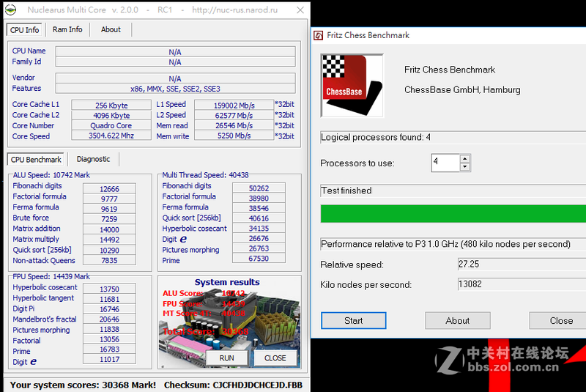Click L2 Speed value 62577 Mb/s
586x392 pixels.
click(234, 115)
